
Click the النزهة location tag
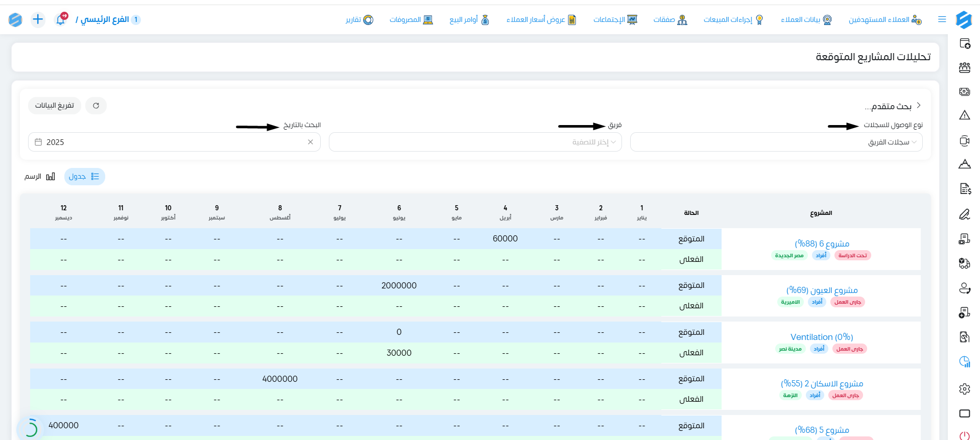[790, 396]
